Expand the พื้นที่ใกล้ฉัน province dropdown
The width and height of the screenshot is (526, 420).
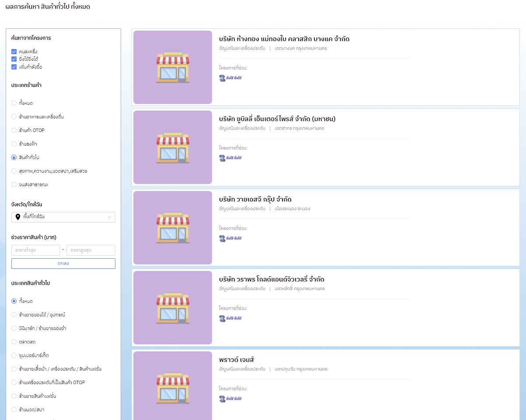[x=63, y=217]
